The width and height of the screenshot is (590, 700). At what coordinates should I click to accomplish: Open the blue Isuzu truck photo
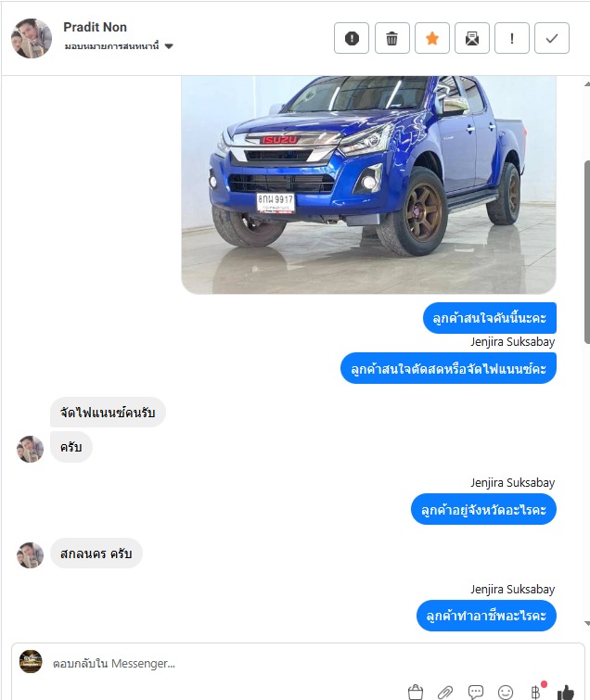(x=368, y=185)
